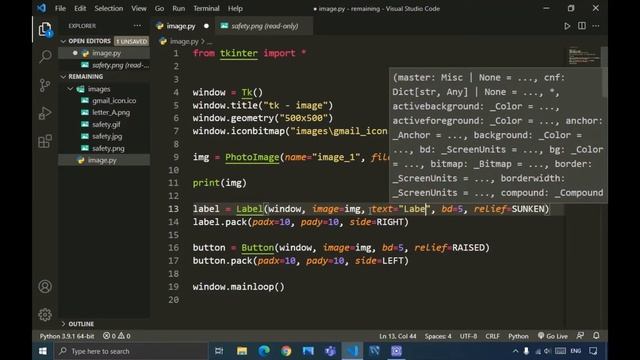Viewport: 640px width, 360px height.
Task: Click the ENG language indicator
Action: 576,351
